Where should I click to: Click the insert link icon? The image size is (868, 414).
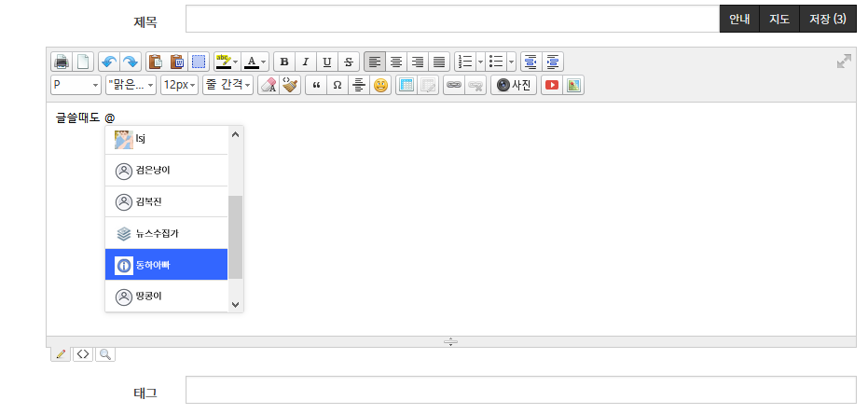[454, 85]
